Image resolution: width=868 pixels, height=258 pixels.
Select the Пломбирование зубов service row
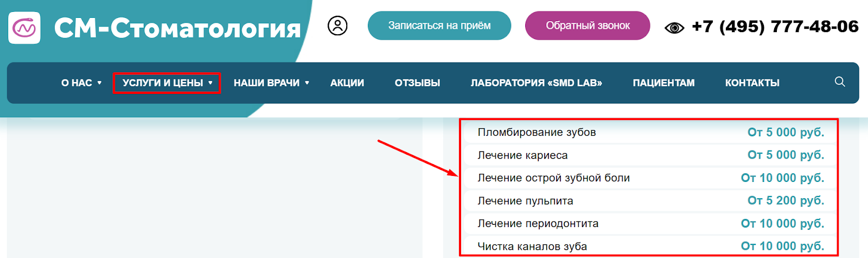(537, 133)
